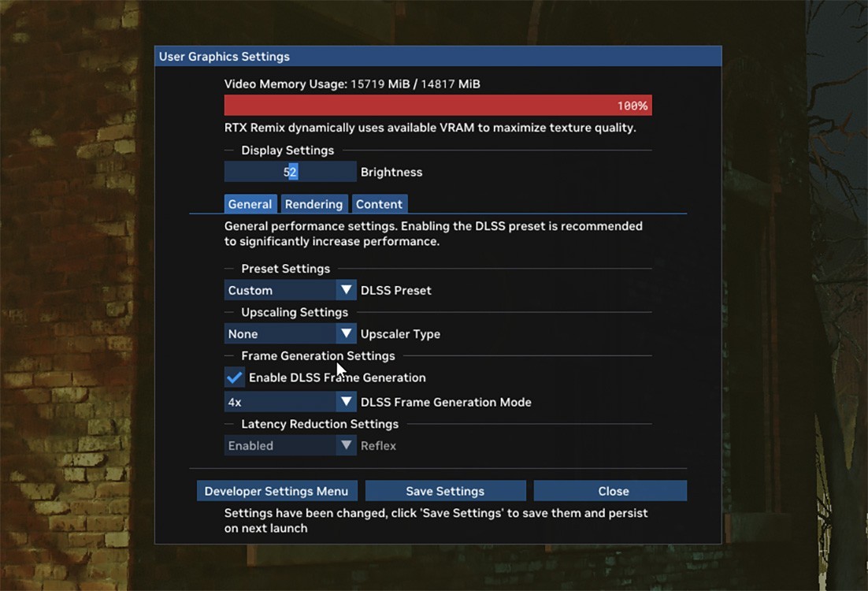
Task: Open Upscaler Type dropdown arrow
Action: coord(346,334)
